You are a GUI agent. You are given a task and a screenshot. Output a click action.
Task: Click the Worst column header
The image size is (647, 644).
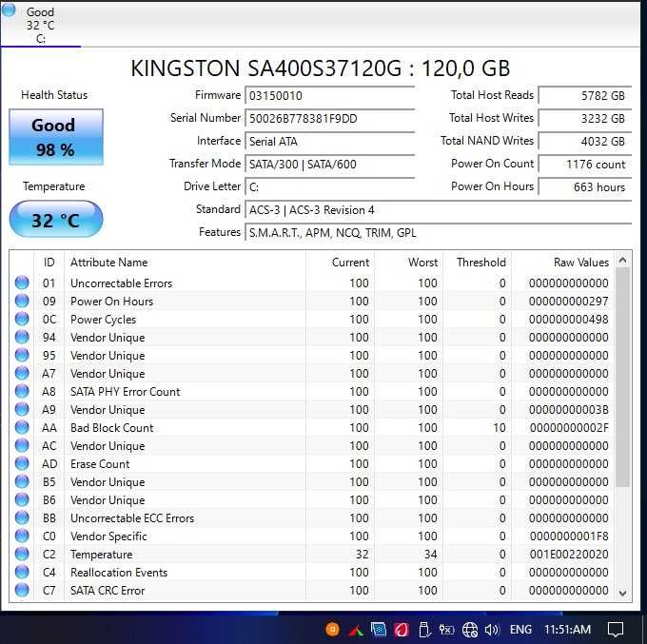(x=409, y=263)
